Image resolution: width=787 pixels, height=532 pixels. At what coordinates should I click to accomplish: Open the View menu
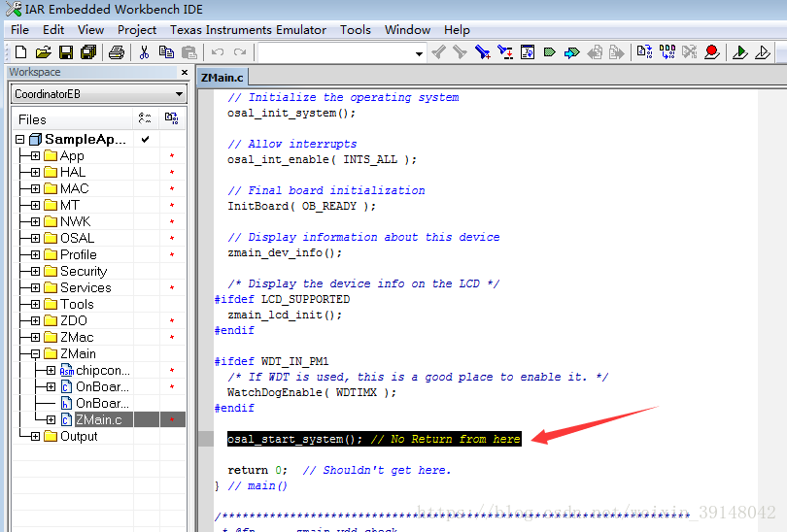pos(90,30)
